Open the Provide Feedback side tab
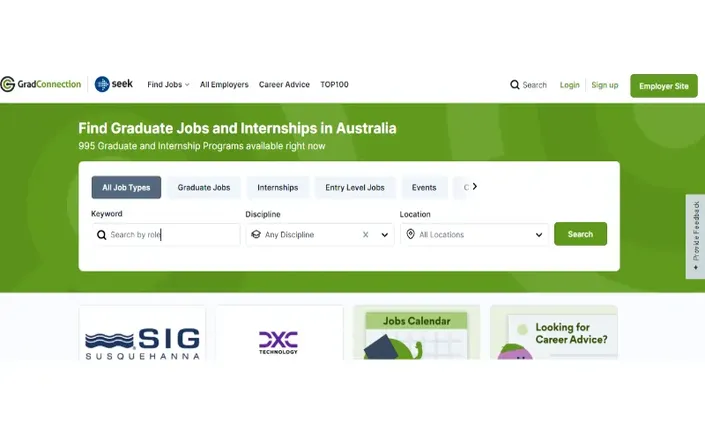 (696, 236)
